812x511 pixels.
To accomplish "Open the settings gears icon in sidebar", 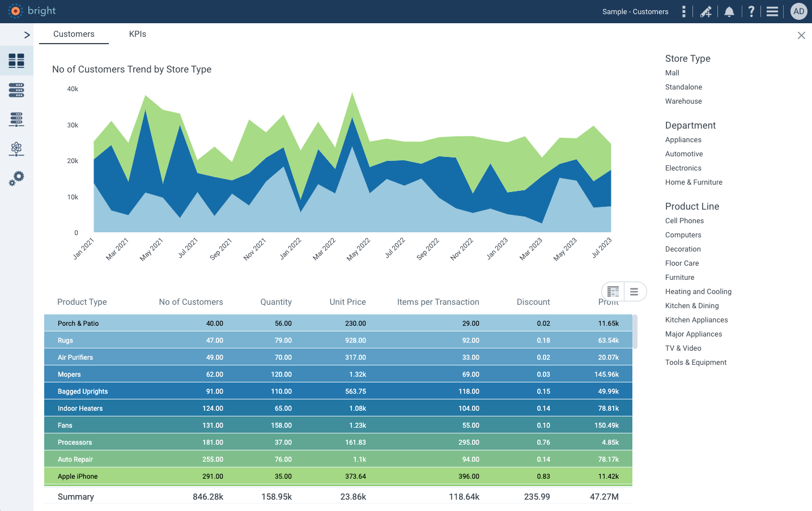I will 16,178.
